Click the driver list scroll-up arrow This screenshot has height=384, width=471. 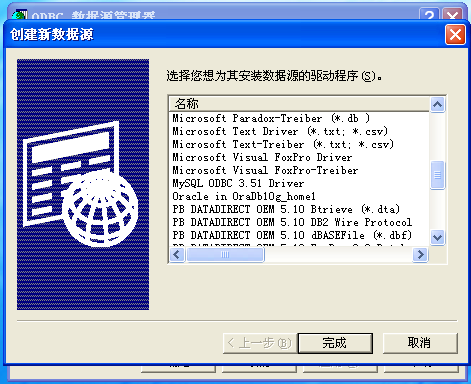coord(437,105)
